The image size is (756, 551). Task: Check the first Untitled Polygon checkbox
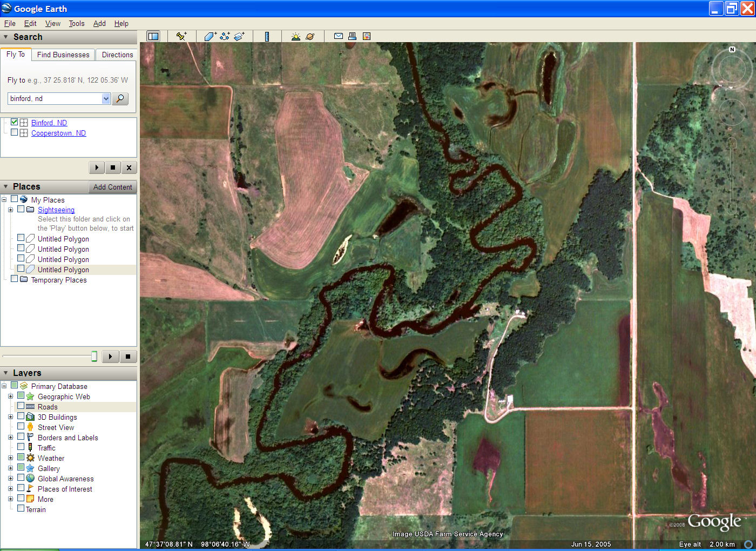click(21, 238)
